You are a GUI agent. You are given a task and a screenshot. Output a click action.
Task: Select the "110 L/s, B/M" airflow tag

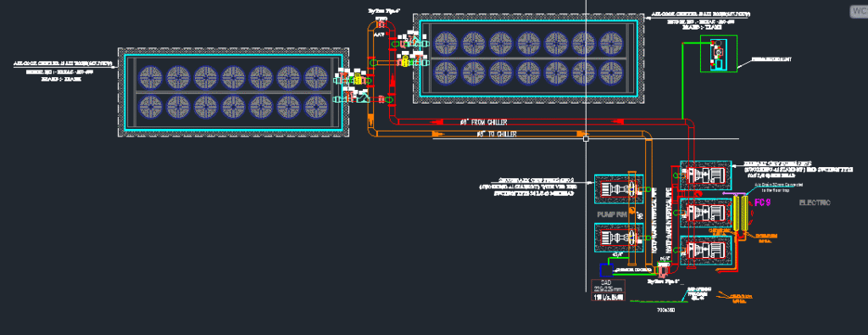[608, 298]
